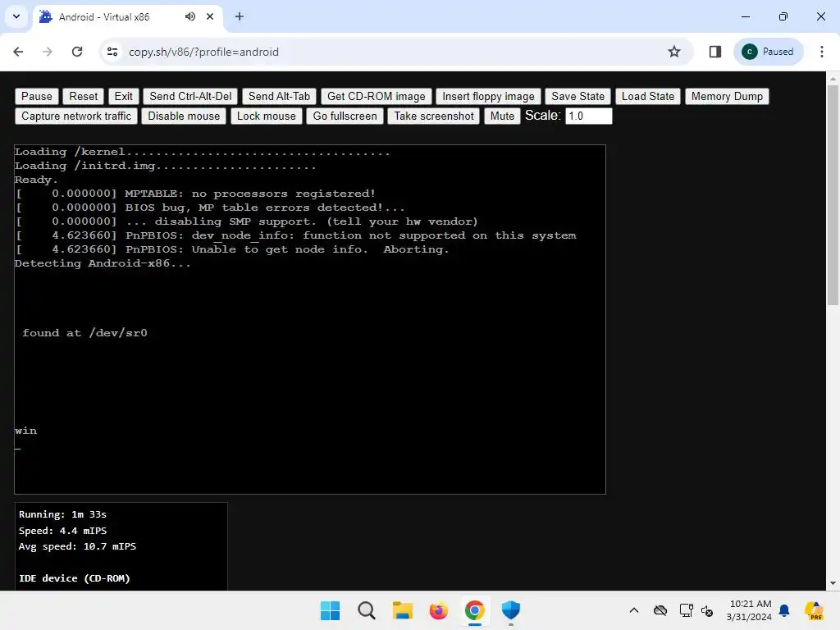Go back in browser history
The width and height of the screenshot is (840, 630).
(18, 52)
